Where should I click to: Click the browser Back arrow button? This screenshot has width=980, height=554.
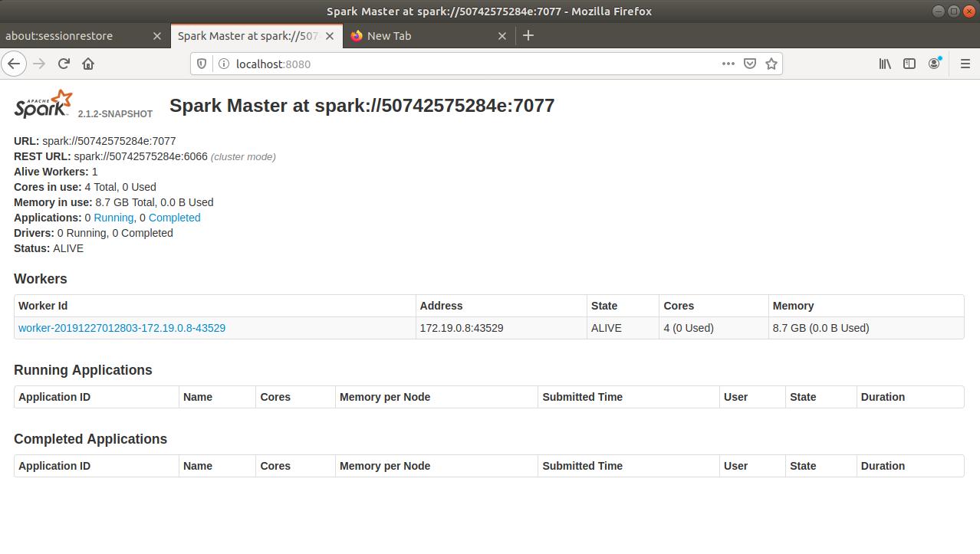[14, 64]
